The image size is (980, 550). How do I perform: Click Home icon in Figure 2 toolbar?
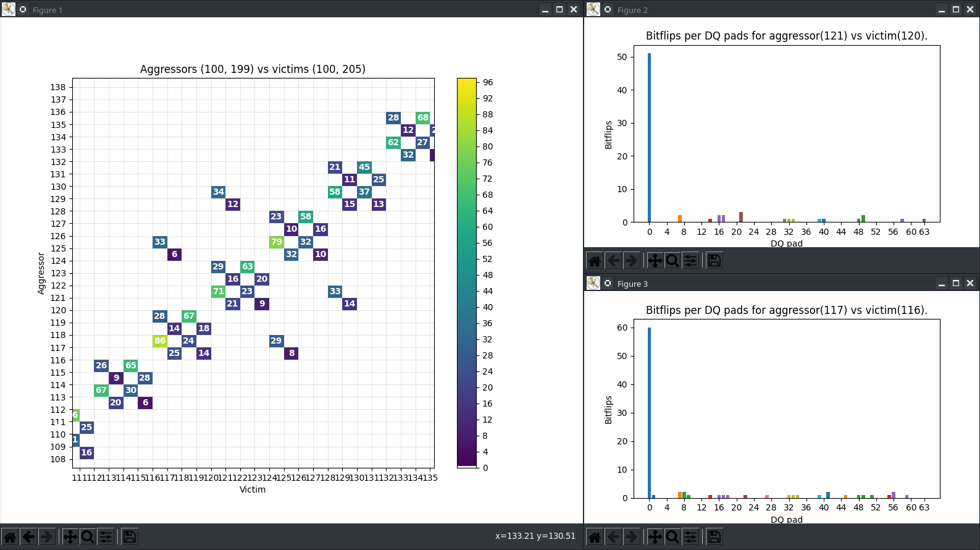[x=595, y=261]
